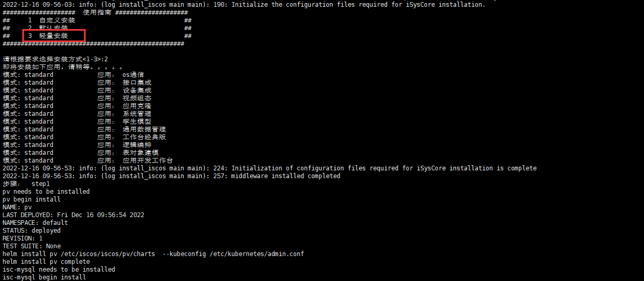Click the 'os通信' application entry
The image size is (644, 281).
click(x=133, y=75)
